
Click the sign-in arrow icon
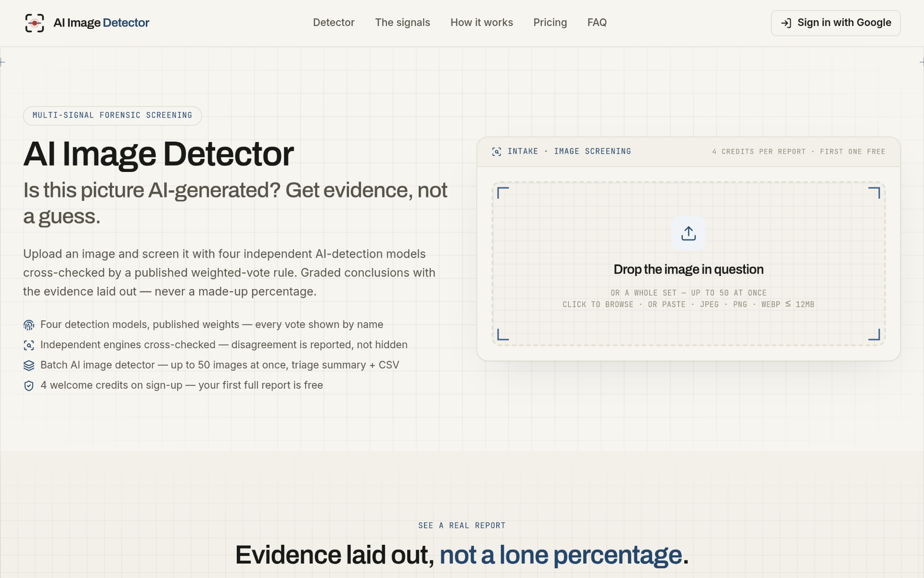786,23
